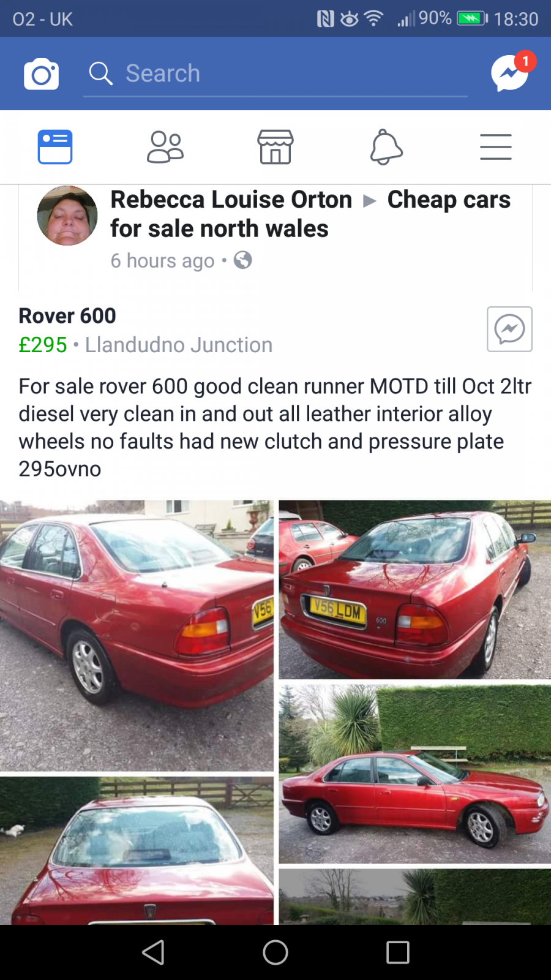Open Cheap cars for sale group link
The image size is (551, 980).
(310, 214)
